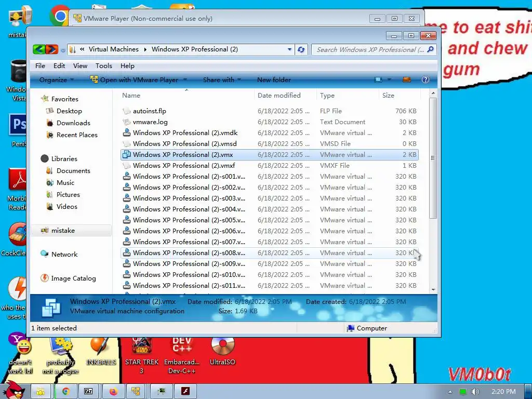Screen dimensions: 532x399
Task: Open Flash Player taskbar icon
Action: (x=185, y=392)
